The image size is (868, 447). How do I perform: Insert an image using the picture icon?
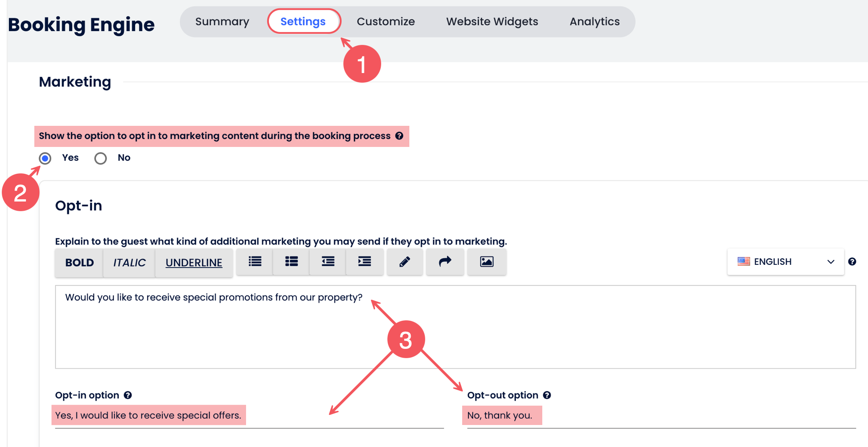click(x=486, y=262)
